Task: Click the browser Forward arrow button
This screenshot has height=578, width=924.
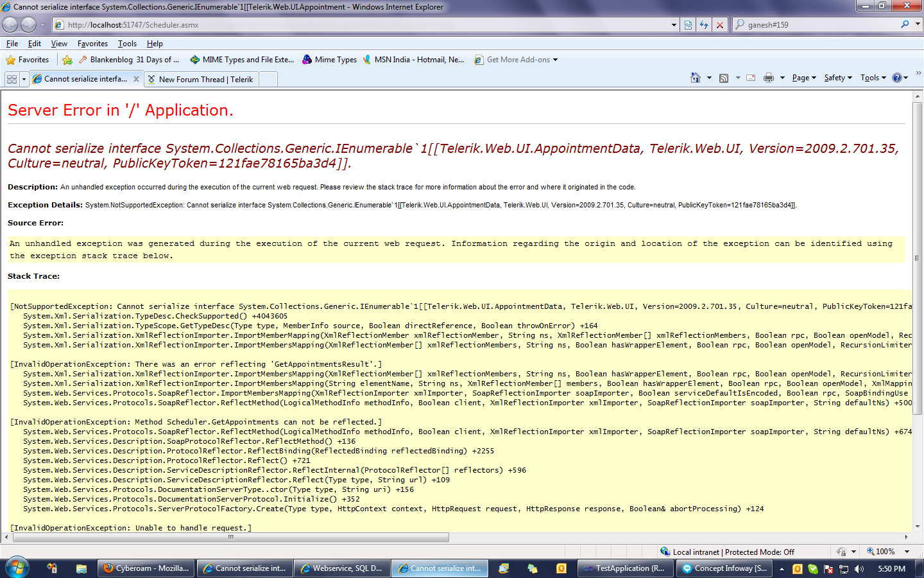Action: coord(29,24)
